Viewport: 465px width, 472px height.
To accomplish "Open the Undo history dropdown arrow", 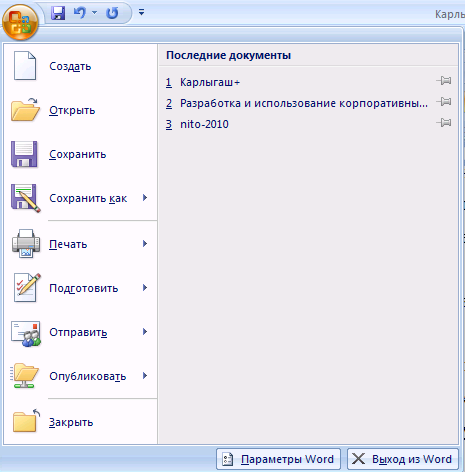I will 95,13.
